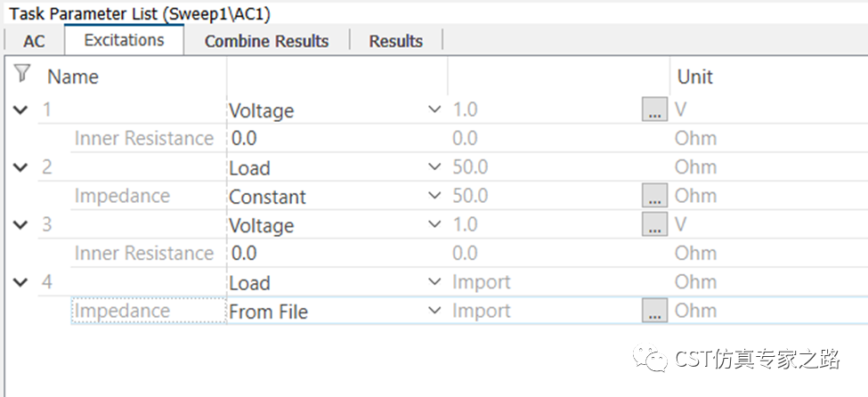Open the ellipsis button for Constant impedance

click(x=654, y=196)
